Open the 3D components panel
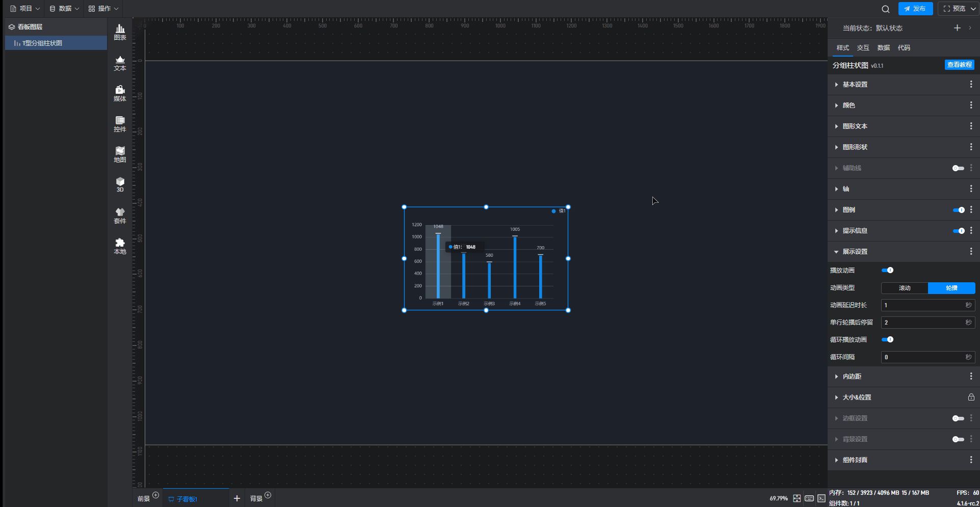This screenshot has height=507, width=980. tap(120, 184)
